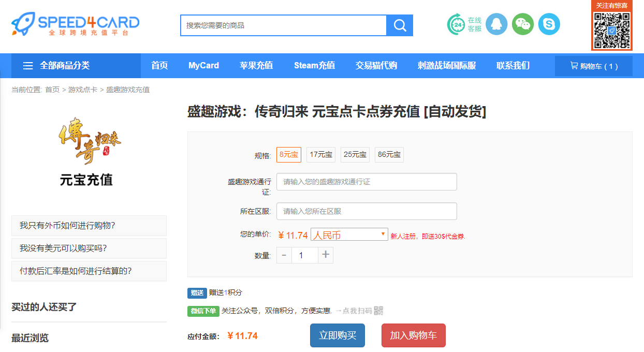644x352 pixels.
Task: Click the magnifier search button
Action: 400,25
